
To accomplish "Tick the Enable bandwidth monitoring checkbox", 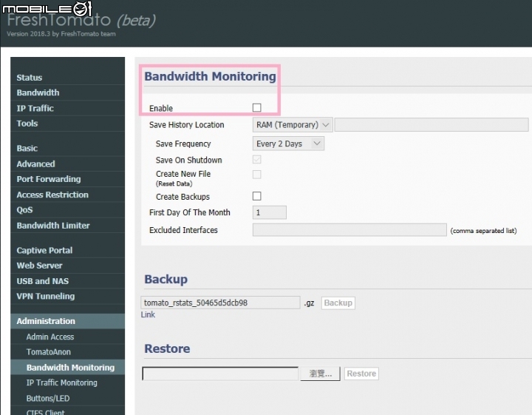I will point(257,108).
